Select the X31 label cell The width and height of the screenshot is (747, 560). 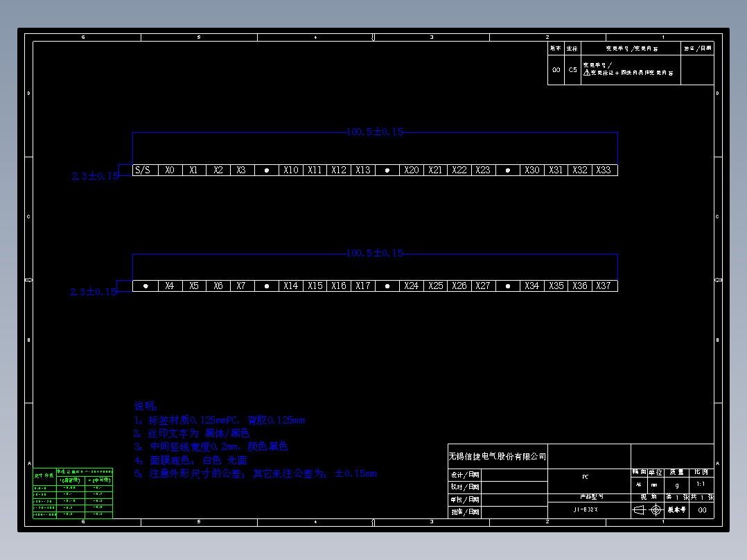click(x=556, y=170)
